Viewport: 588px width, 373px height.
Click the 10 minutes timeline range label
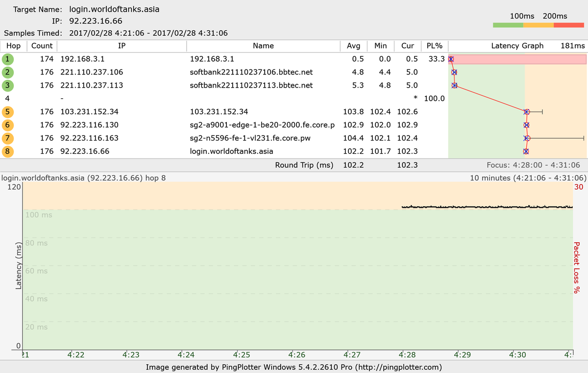coord(528,178)
